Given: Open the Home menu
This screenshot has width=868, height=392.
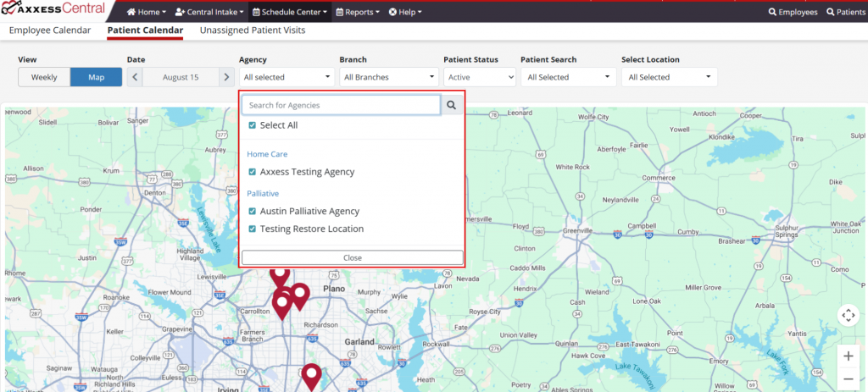Looking at the screenshot, I should click(146, 12).
